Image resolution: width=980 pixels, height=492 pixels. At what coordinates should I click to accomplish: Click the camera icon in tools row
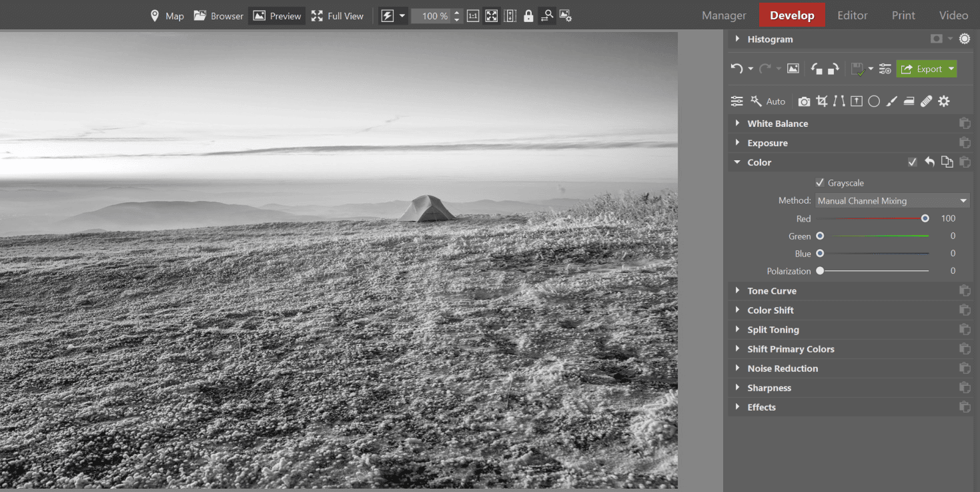click(804, 101)
